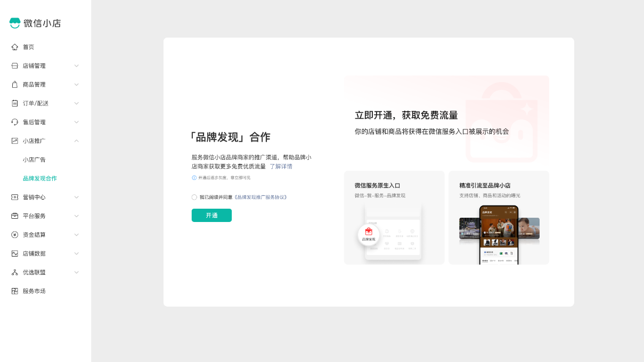Check the 我已阅读并同意 agreement checkbox
Viewport: 644px width, 362px height.
click(x=194, y=197)
